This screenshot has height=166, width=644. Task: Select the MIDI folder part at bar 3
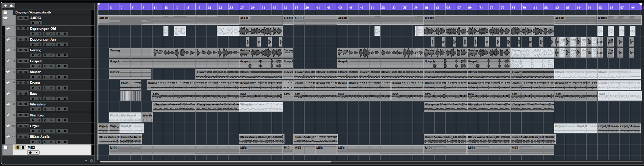click(x=174, y=150)
